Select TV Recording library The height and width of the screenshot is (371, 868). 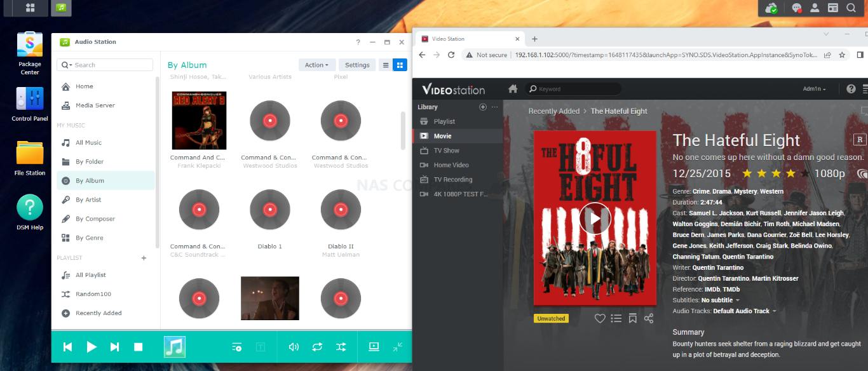[458, 180]
